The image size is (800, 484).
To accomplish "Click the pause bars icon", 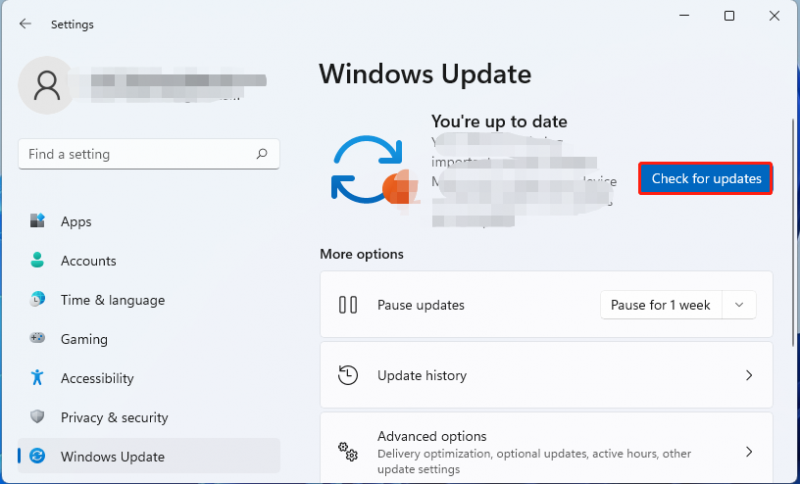I will [348, 305].
